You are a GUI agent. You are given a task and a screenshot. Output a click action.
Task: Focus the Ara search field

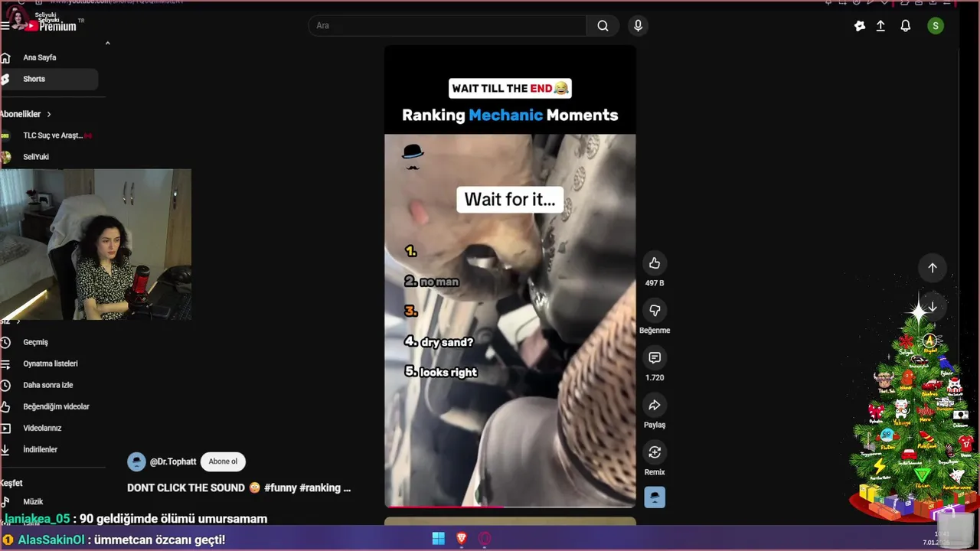point(447,26)
